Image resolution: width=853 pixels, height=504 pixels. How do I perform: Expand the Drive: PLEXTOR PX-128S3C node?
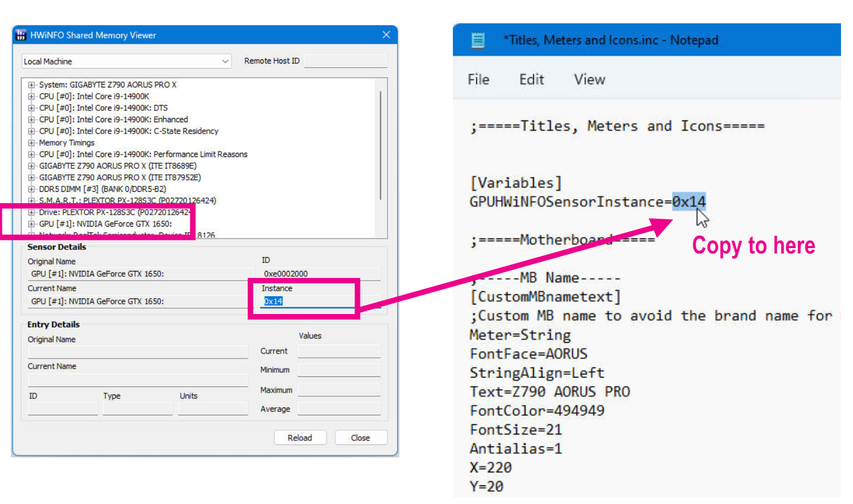pos(32,212)
